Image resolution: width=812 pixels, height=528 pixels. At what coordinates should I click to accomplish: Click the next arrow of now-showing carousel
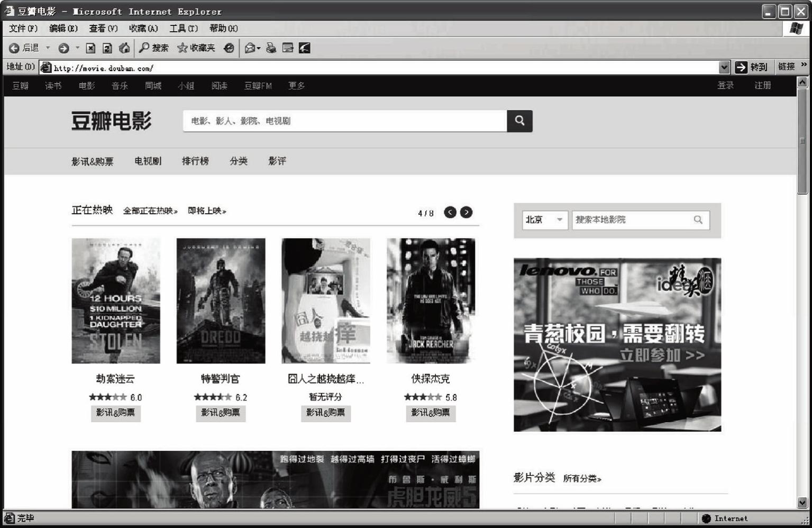(x=466, y=212)
